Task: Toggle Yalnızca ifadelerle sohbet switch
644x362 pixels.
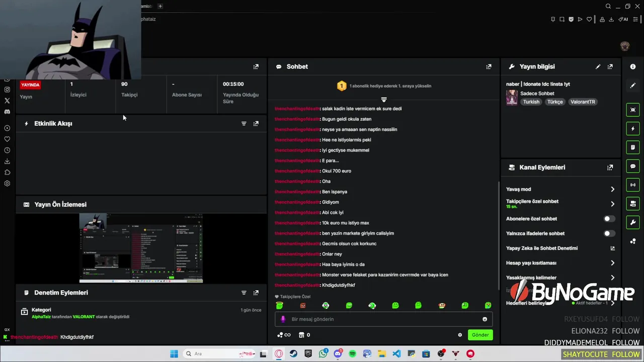Action: coord(609,233)
